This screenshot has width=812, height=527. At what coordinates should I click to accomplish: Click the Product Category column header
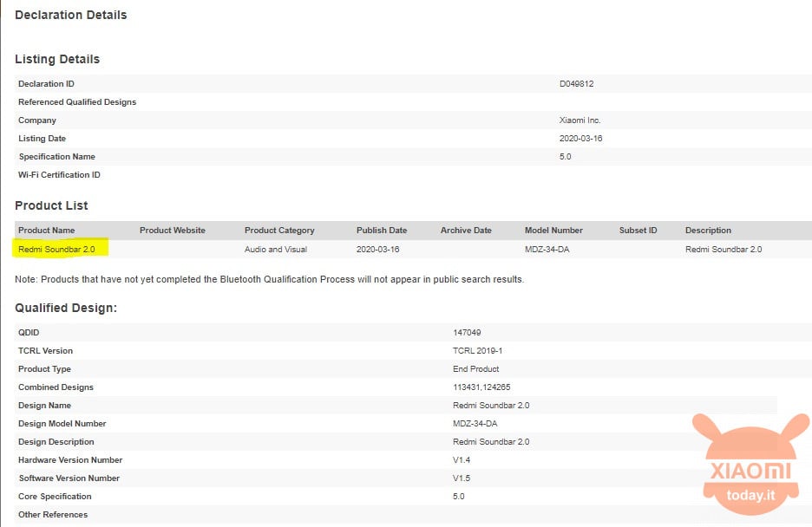279,231
